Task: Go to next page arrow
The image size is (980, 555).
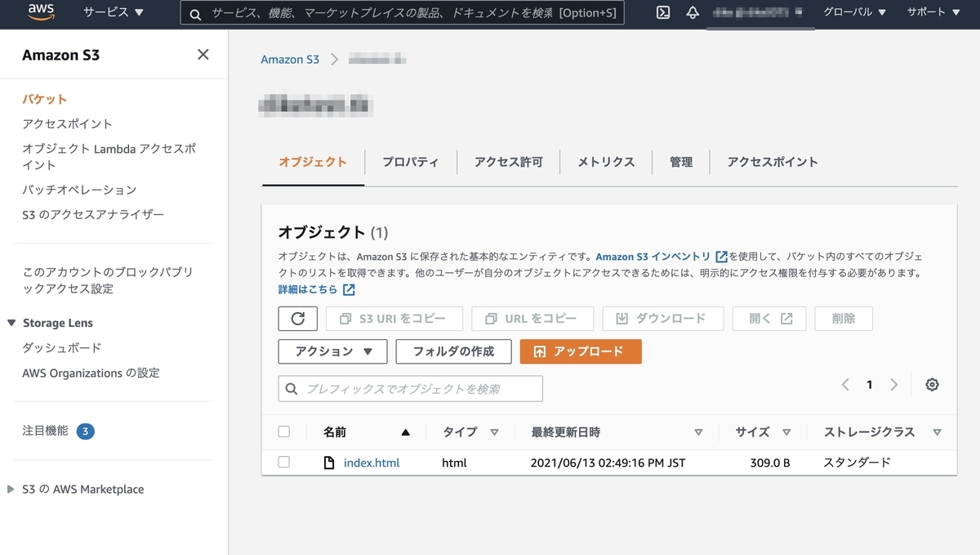Action: point(894,385)
